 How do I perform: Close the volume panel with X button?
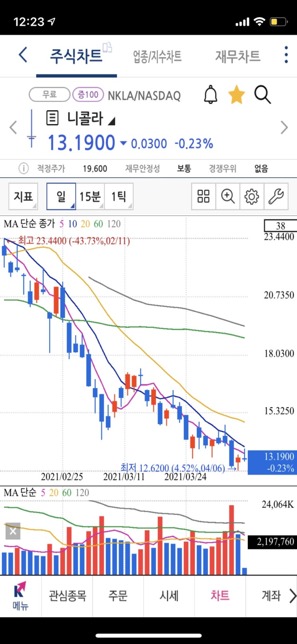pyautogui.click(x=13, y=531)
